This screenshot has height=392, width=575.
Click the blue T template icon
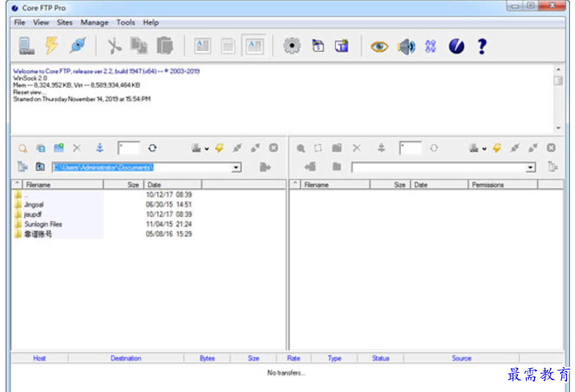tap(341, 46)
